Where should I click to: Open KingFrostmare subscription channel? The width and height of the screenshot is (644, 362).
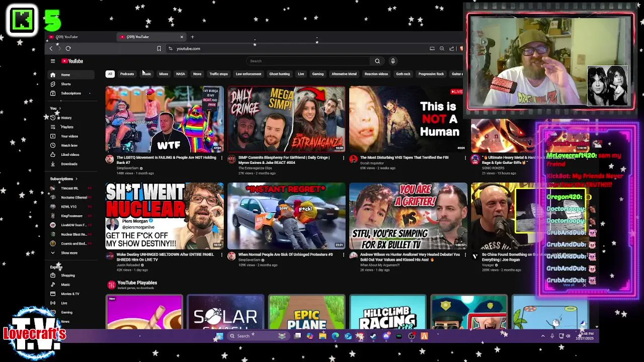click(x=71, y=216)
